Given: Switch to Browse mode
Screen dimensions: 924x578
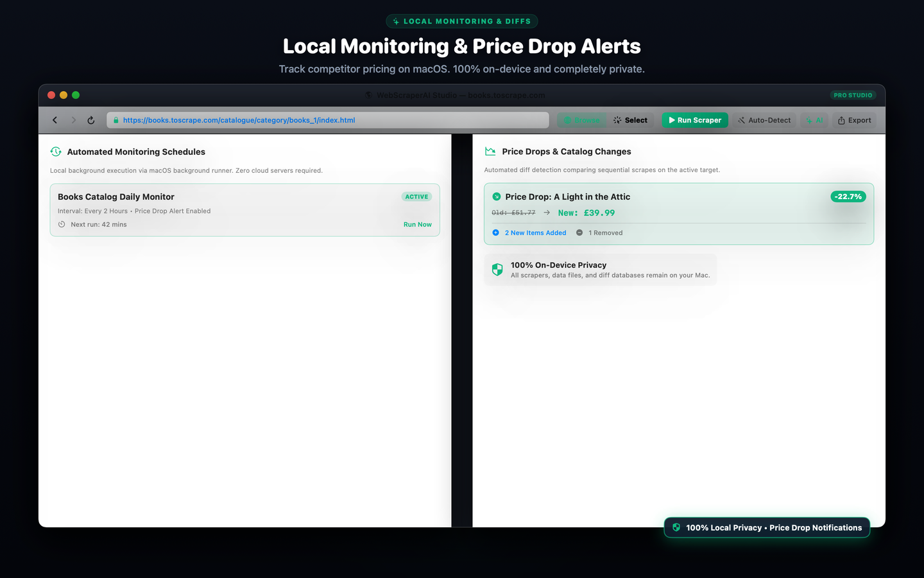Looking at the screenshot, I should [581, 120].
